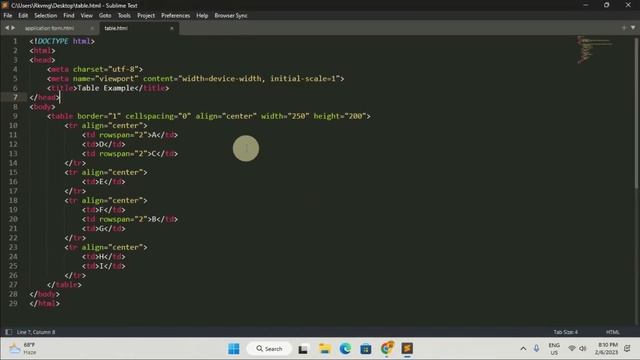Open the weather widget showing Haze
640x360 pixels.
click(x=24, y=349)
